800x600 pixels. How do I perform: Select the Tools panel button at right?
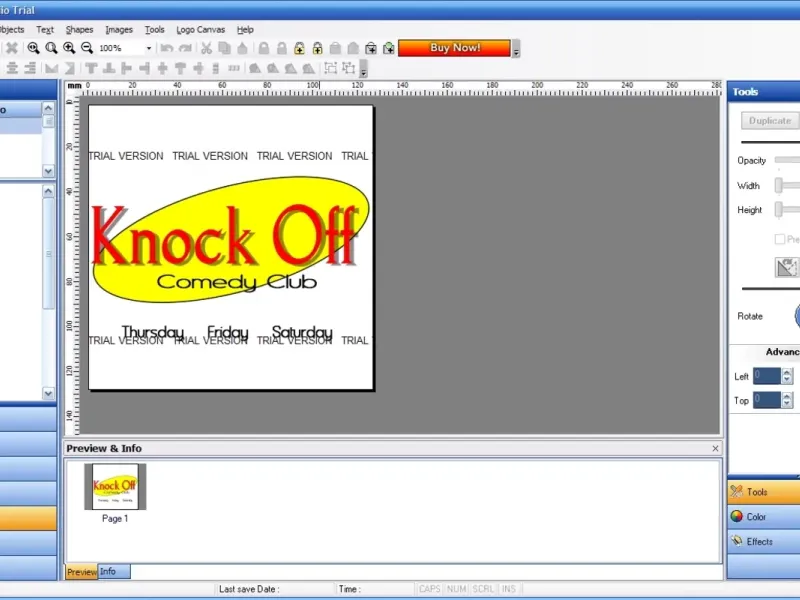tap(764, 492)
